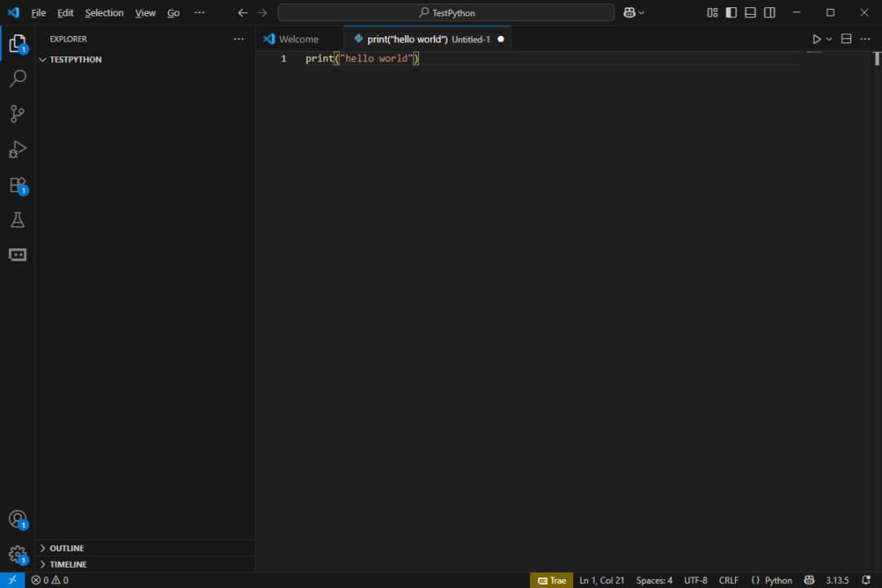Open the Selection menu
This screenshot has height=588, width=882.
[x=104, y=12]
